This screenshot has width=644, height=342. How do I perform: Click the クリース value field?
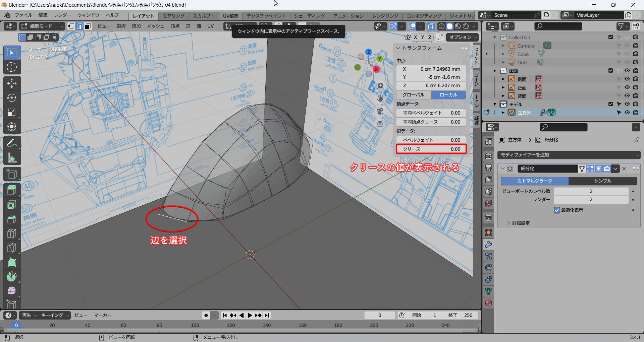(431, 149)
